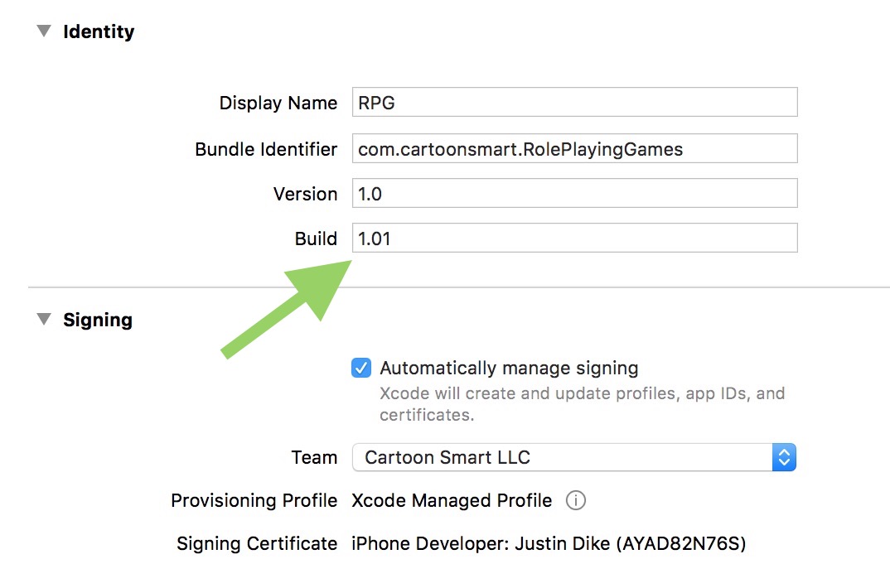890x588 pixels.
Task: Click the Bundle Identifier label
Action: (x=266, y=149)
